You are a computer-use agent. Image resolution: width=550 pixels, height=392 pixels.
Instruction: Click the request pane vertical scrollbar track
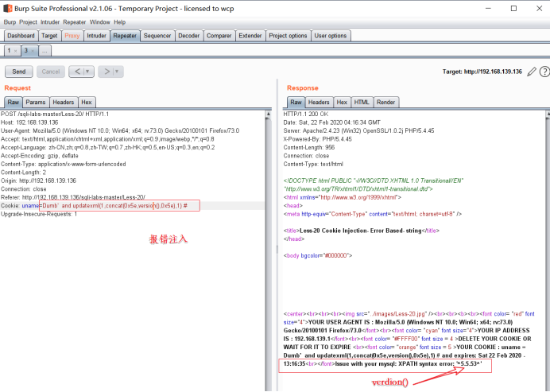point(269,254)
